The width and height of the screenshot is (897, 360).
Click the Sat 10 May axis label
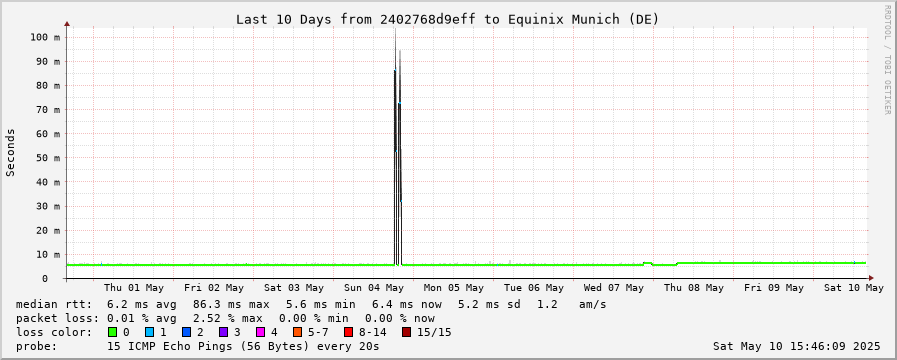[x=854, y=288]
